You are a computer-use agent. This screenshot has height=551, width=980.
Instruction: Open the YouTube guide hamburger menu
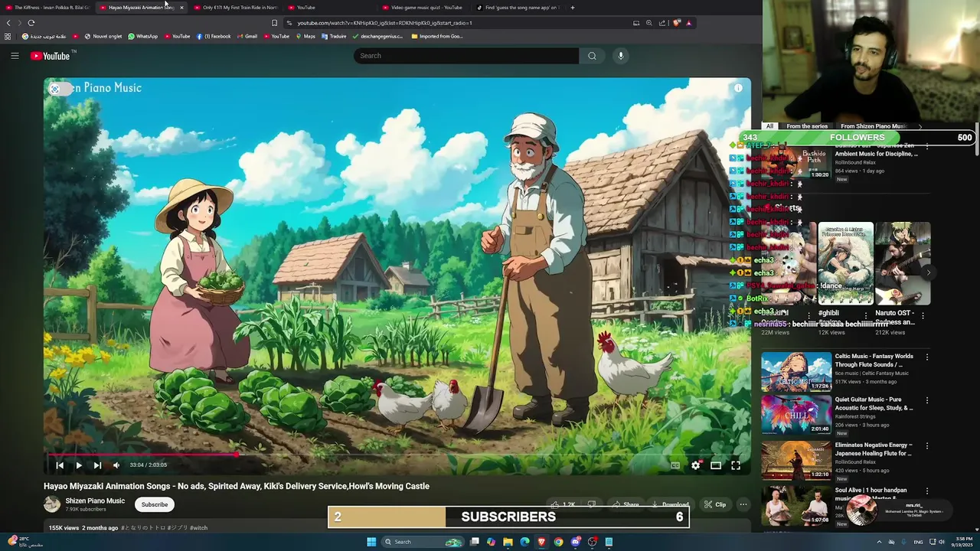(15, 56)
